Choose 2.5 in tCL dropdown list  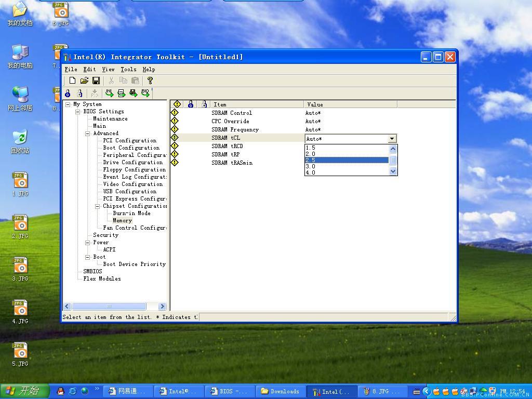click(347, 160)
